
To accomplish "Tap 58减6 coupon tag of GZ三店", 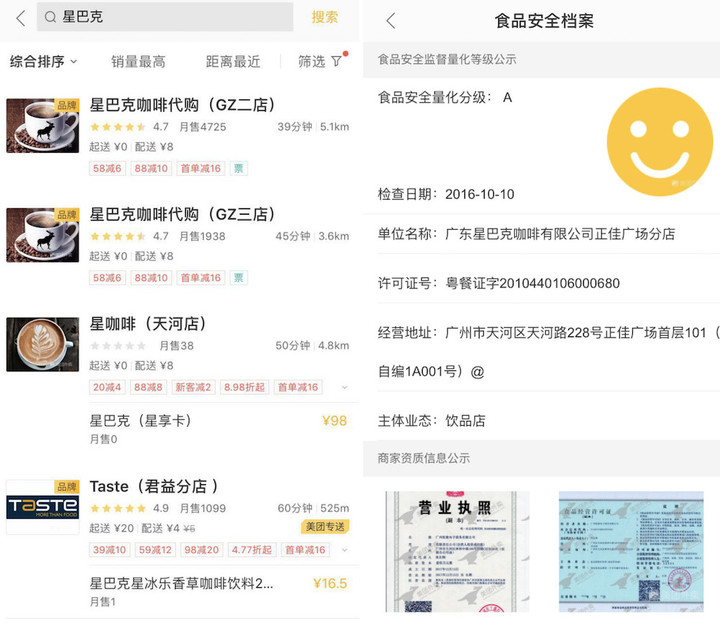I will coord(107,278).
